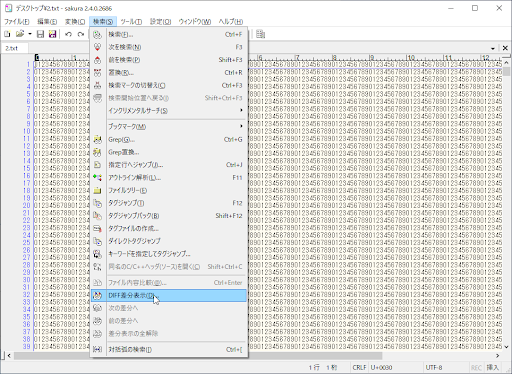
Task: Open the 編集(E) menu
Action: click(x=47, y=22)
